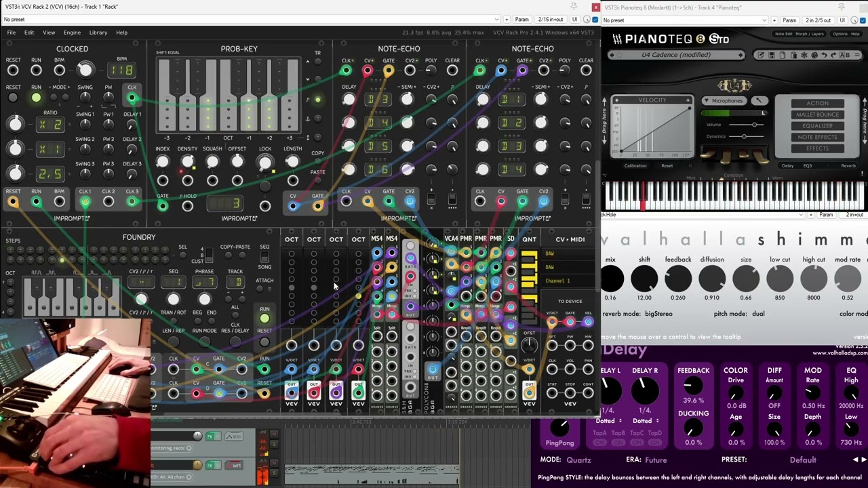Expand the Microphones dropdown in Pianoteq
Image resolution: width=868 pixels, height=488 pixels.
click(724, 100)
